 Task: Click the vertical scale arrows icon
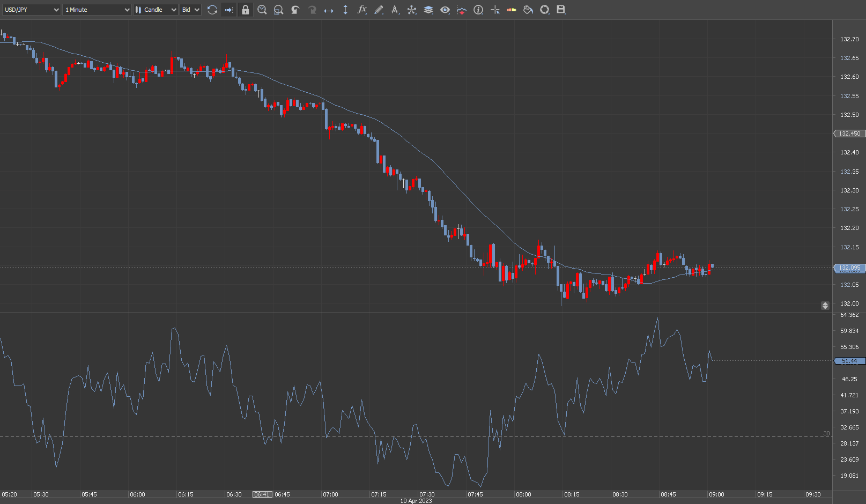coord(345,10)
